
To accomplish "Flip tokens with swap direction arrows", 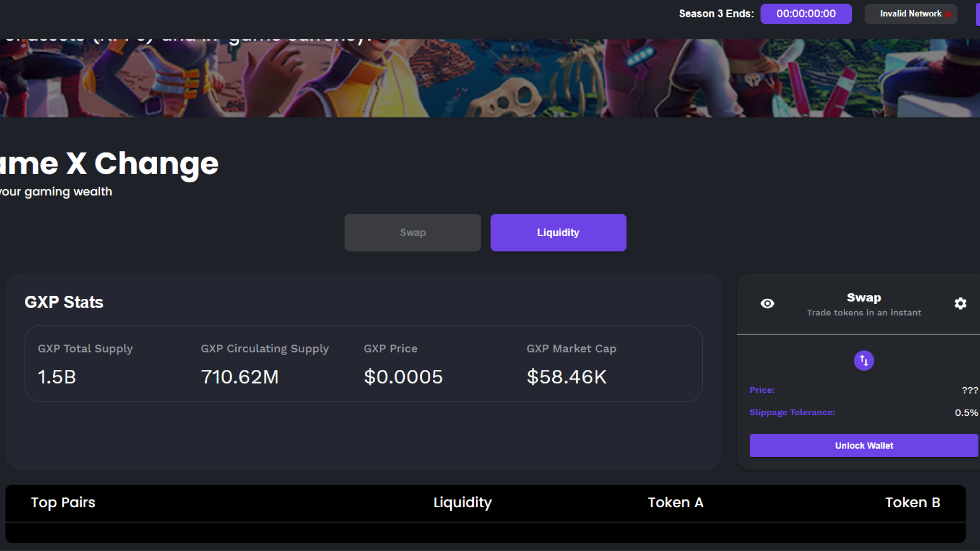I will (864, 361).
